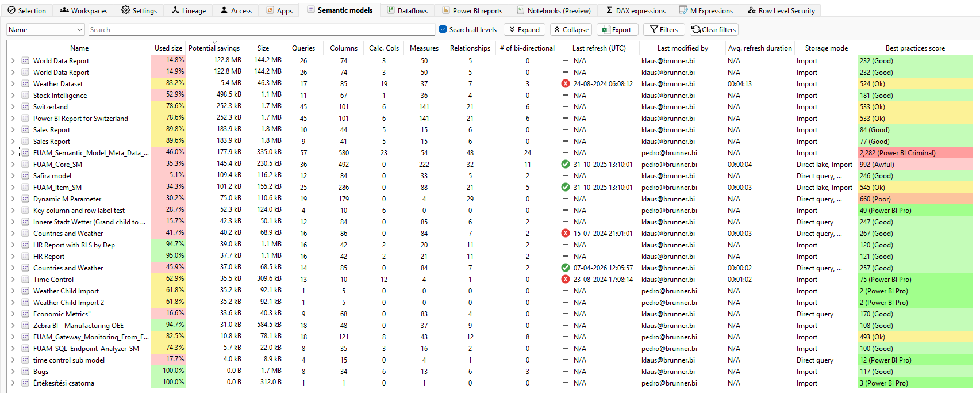This screenshot has width=980, height=393.
Task: Expand the FUAM_Core_SM row
Action: tap(13, 164)
